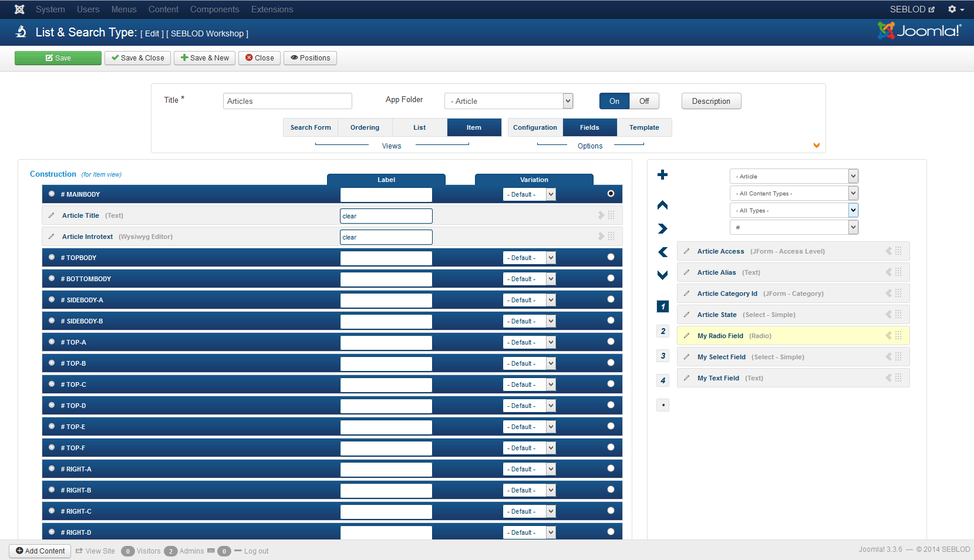Click Save & Close button

138,58
